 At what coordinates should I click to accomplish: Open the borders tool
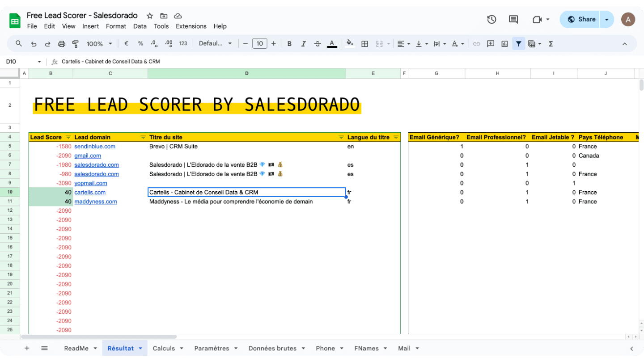tap(364, 44)
